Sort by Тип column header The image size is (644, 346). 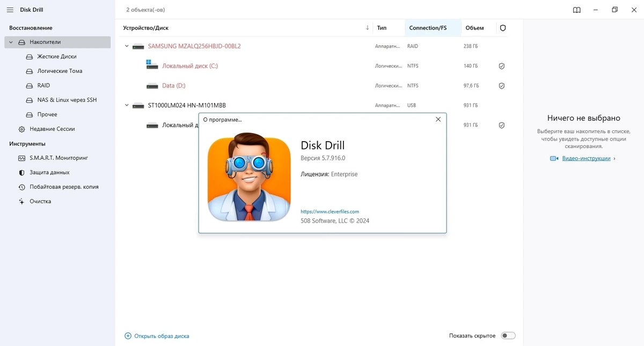point(382,28)
